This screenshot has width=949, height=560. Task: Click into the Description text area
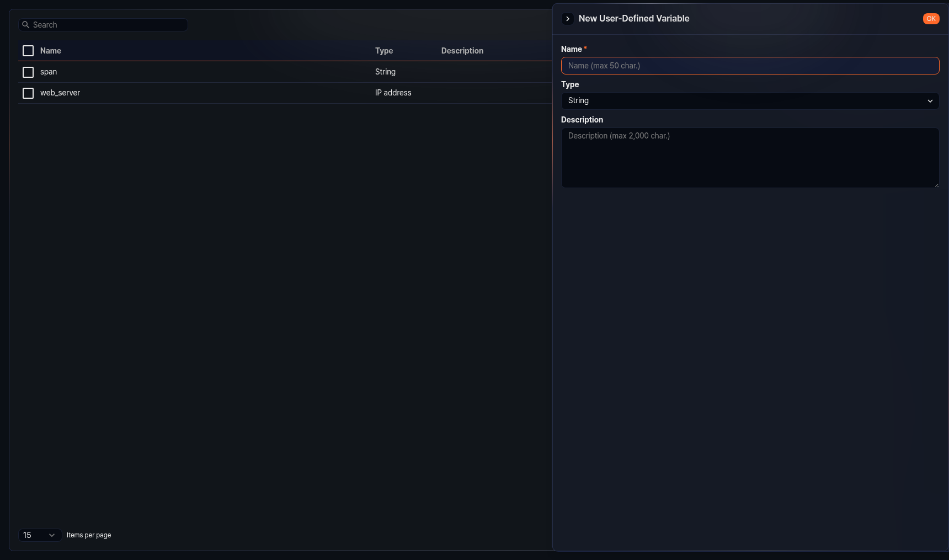[749, 158]
